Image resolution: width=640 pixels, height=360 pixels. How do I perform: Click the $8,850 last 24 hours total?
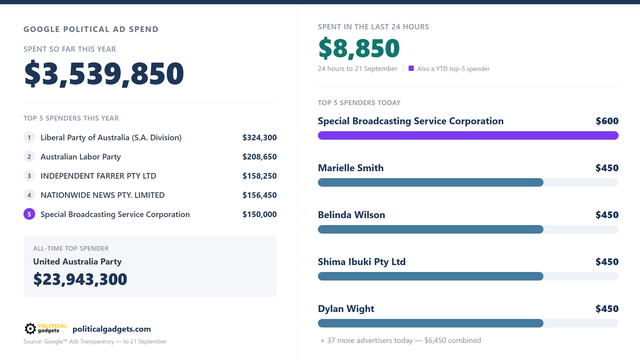click(x=359, y=48)
